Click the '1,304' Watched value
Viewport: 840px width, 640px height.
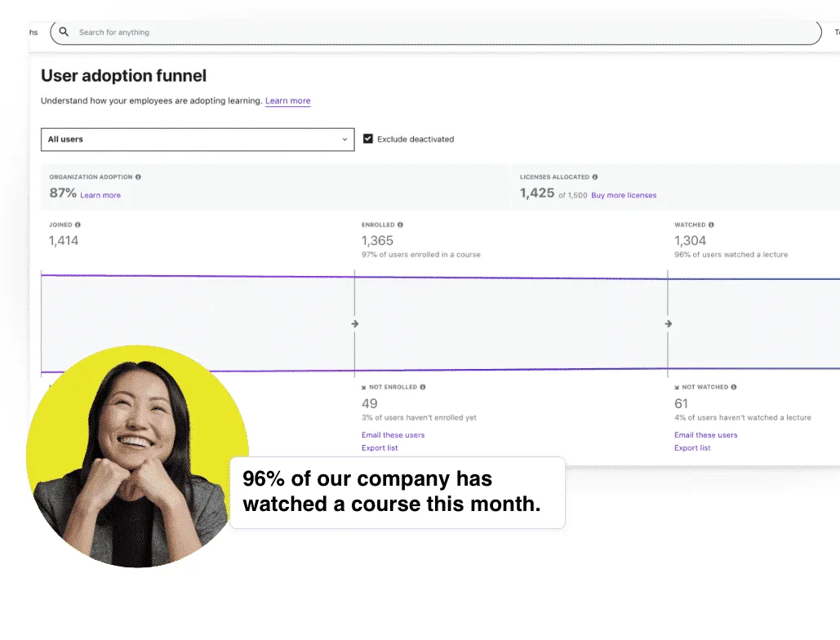[690, 241]
